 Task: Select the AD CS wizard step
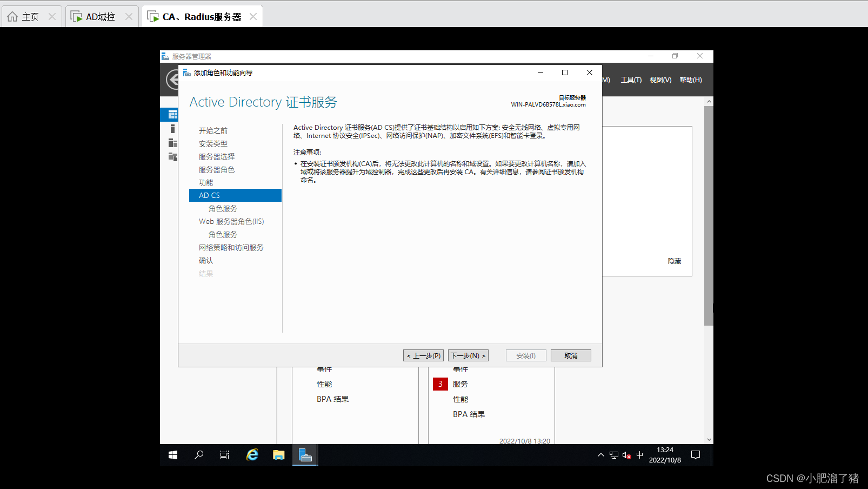coord(235,195)
